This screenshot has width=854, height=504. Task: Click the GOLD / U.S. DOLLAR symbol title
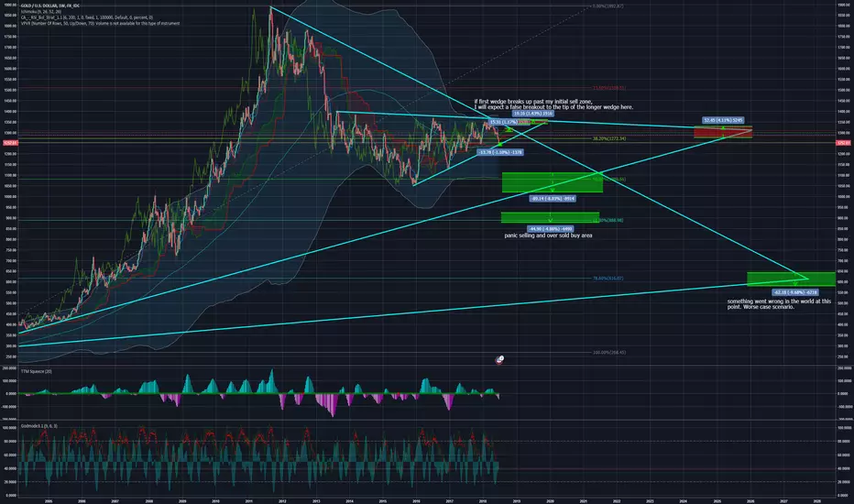coord(50,6)
